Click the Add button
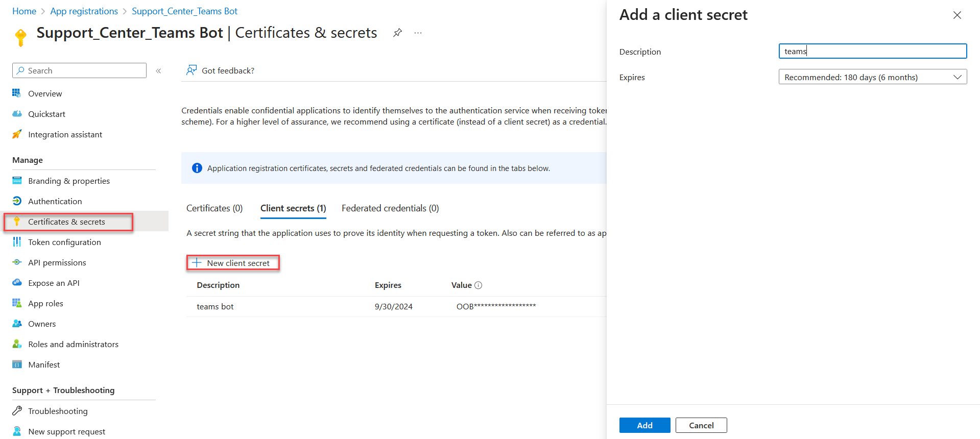This screenshot has height=439, width=980. 644,425
